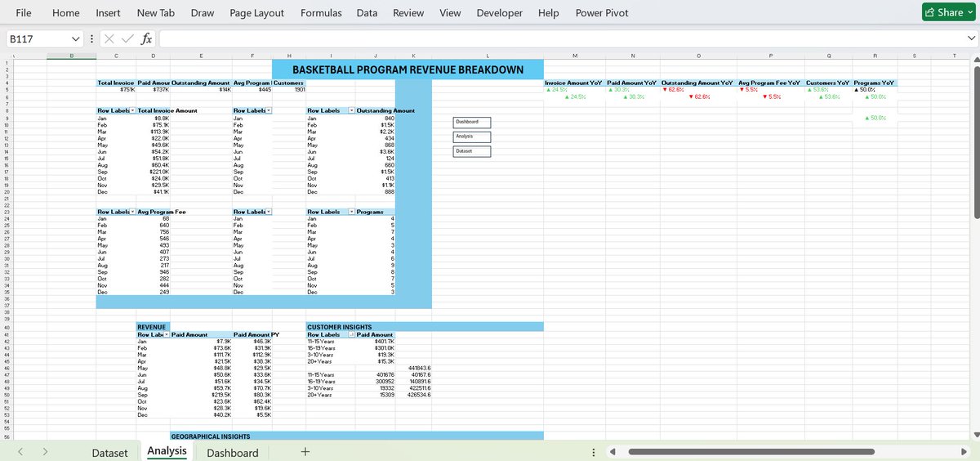Image resolution: width=980 pixels, height=461 pixels.
Task: Select the View ribbon tab
Action: pyautogui.click(x=450, y=12)
